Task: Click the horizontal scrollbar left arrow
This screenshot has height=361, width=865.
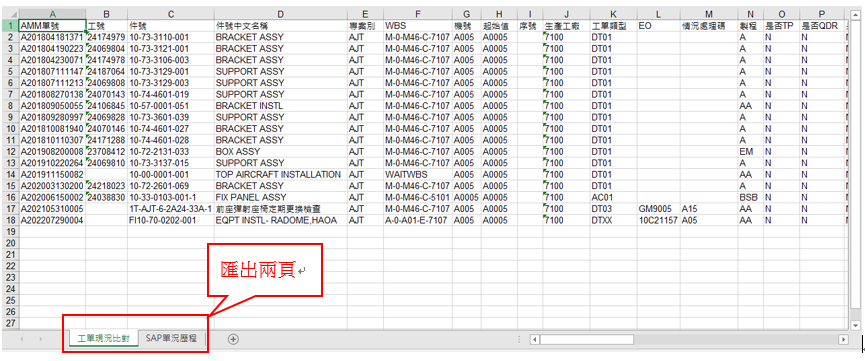Action: (x=534, y=339)
